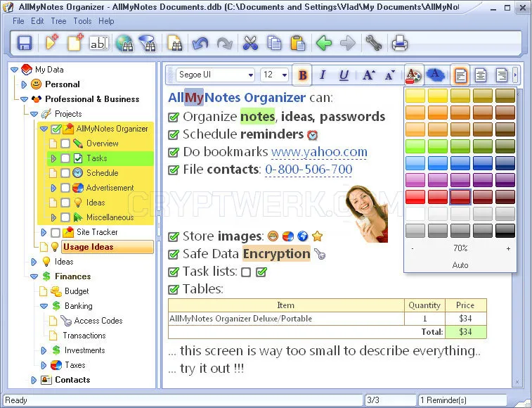Click the Redo arrow icon
The height and width of the screenshot is (408, 532).
tap(225, 44)
